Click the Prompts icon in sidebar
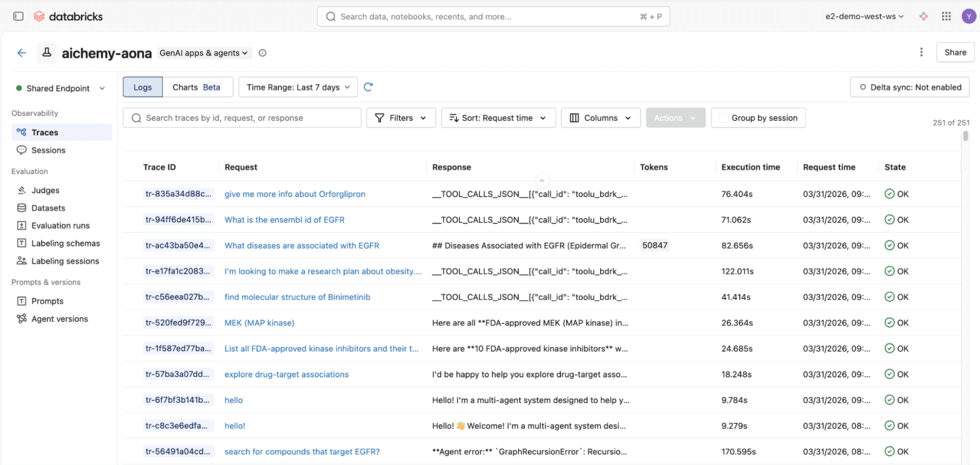Image resolution: width=980 pixels, height=465 pixels. point(22,301)
